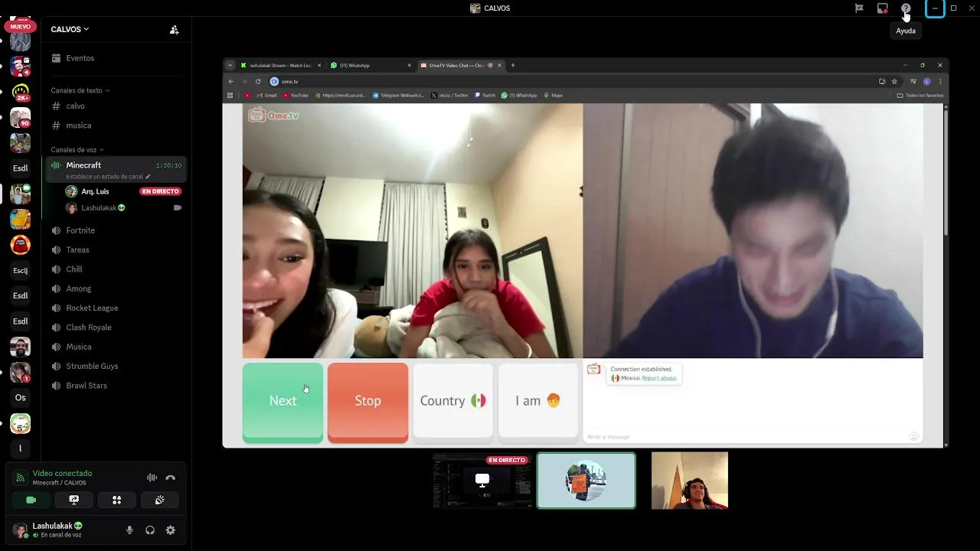Screen dimensions: 980x551
Task: Click the red Among Us server icon
Action: click(21, 245)
